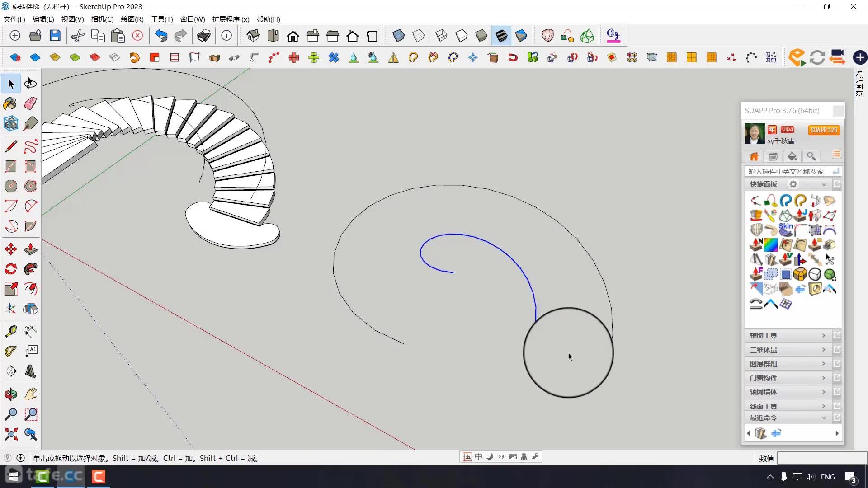Screen dimensions: 868x488
Task: Switch to the SUAPP search magnifier tab
Action: [811, 156]
